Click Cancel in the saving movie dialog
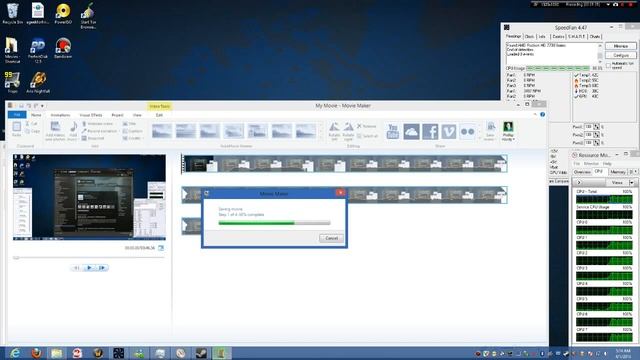The height and width of the screenshot is (360, 640). [331, 238]
